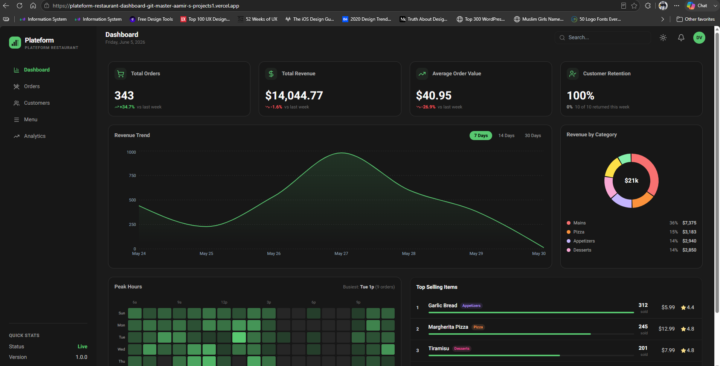Click the Live status indicator
720x366 pixels.
[82, 347]
